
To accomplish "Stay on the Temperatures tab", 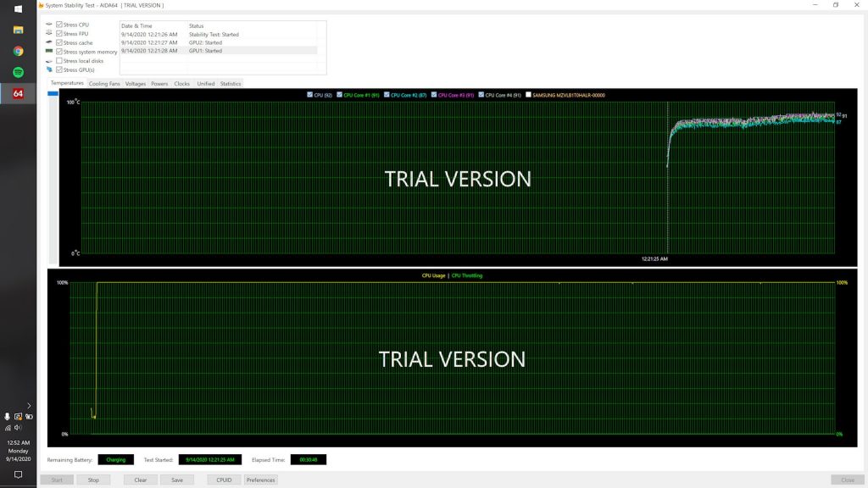I will coord(67,83).
